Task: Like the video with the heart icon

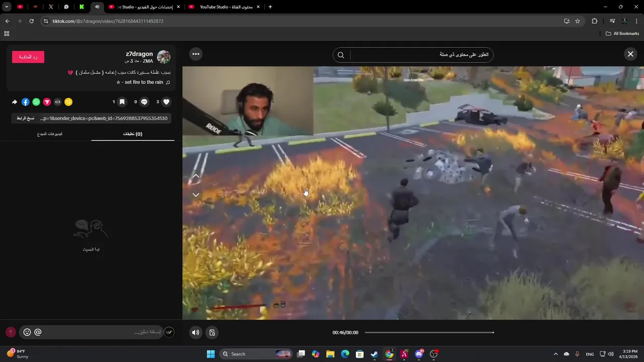Action: [x=167, y=102]
